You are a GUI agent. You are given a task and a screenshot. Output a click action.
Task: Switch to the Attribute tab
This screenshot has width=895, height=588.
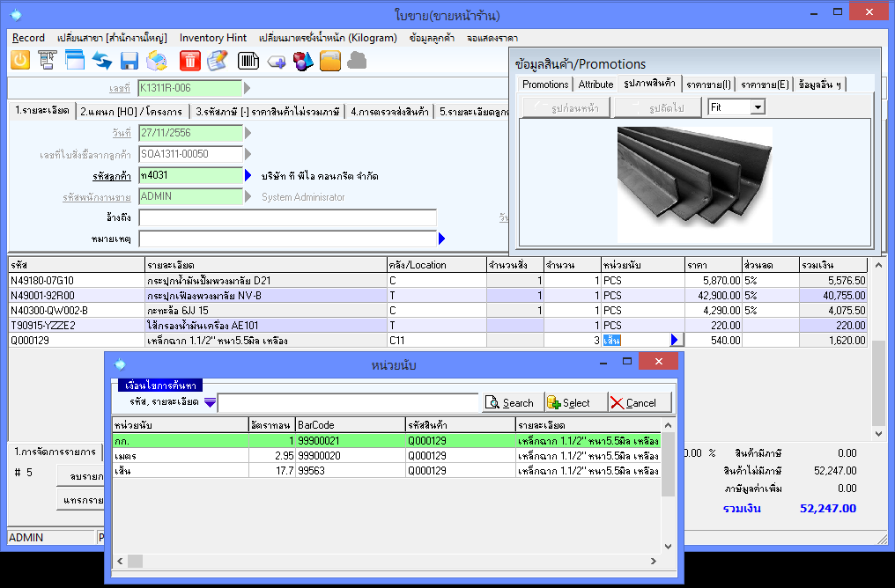tap(595, 85)
